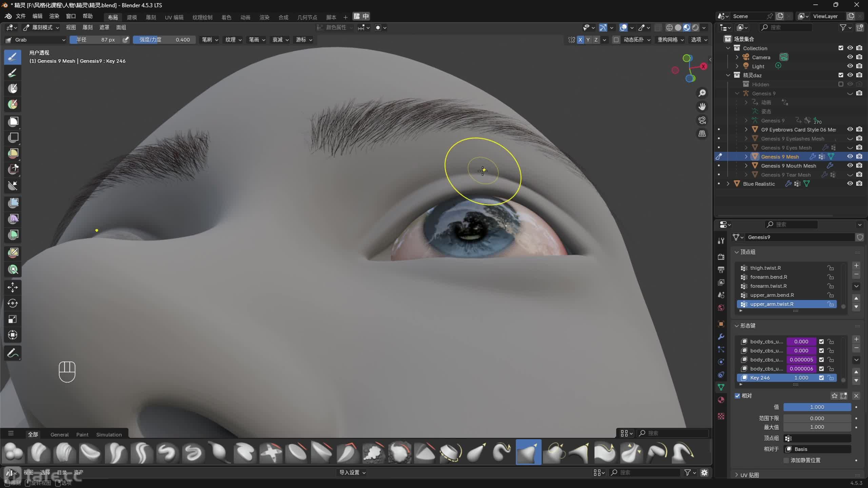Toggle camera view gizmo icon
This screenshot has height=488, width=868.
coord(702,120)
